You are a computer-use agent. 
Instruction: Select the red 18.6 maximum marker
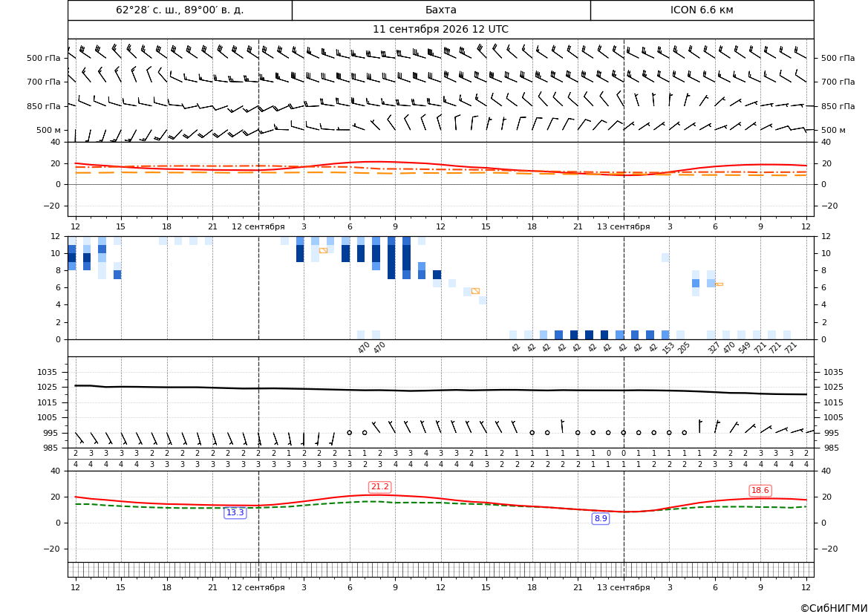pos(760,491)
